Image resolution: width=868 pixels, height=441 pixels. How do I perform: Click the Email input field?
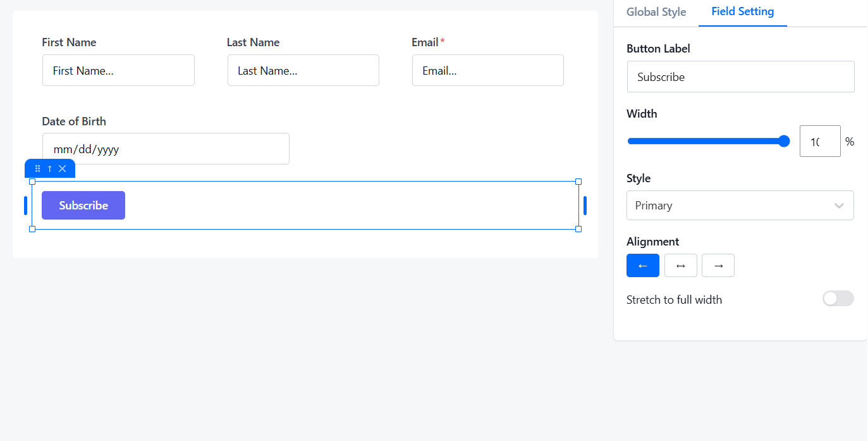(488, 70)
